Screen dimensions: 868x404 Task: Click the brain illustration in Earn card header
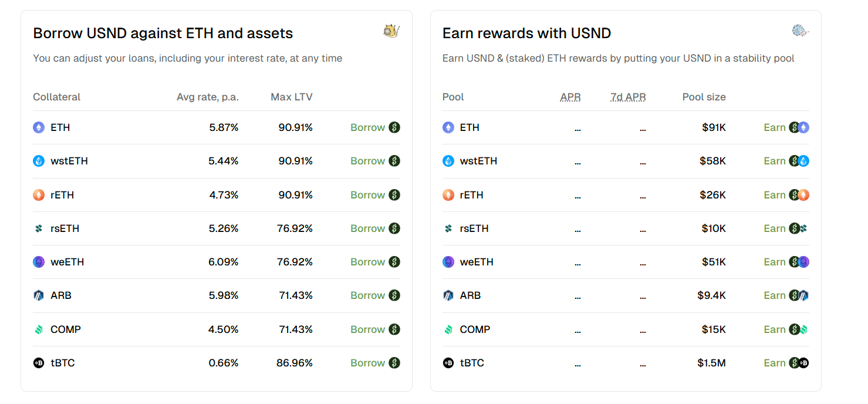pyautogui.click(x=801, y=31)
